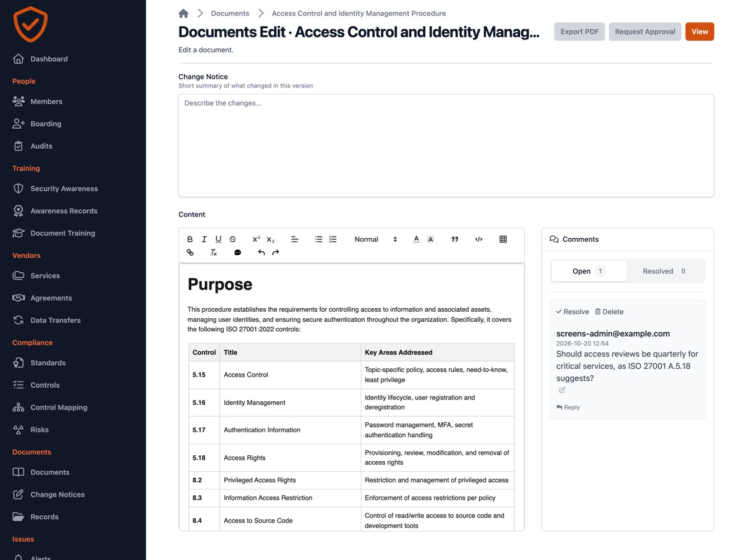The image size is (755, 560).
Task: Open the text alignment dropdown
Action: [295, 239]
